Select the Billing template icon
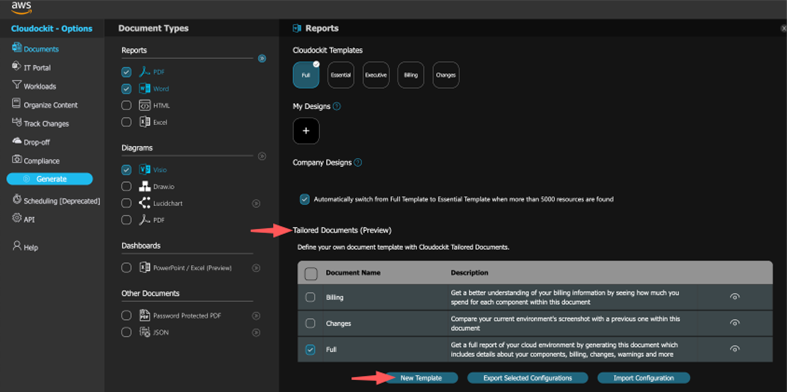 (x=411, y=75)
